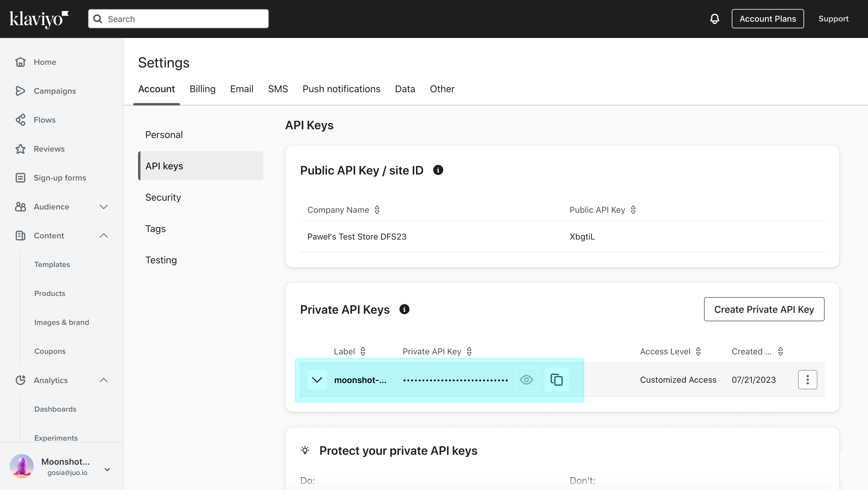Click the copy icon for private API key
The width and height of the screenshot is (868, 490).
(557, 379)
